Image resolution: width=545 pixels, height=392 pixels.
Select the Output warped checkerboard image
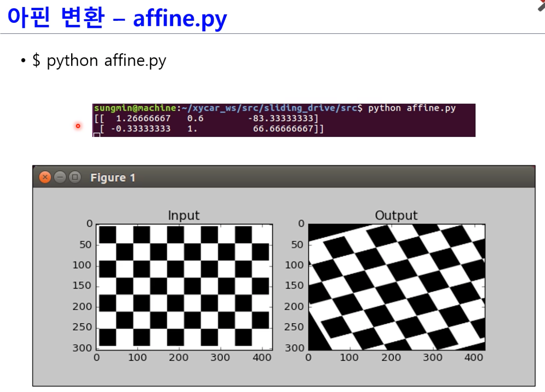396,287
